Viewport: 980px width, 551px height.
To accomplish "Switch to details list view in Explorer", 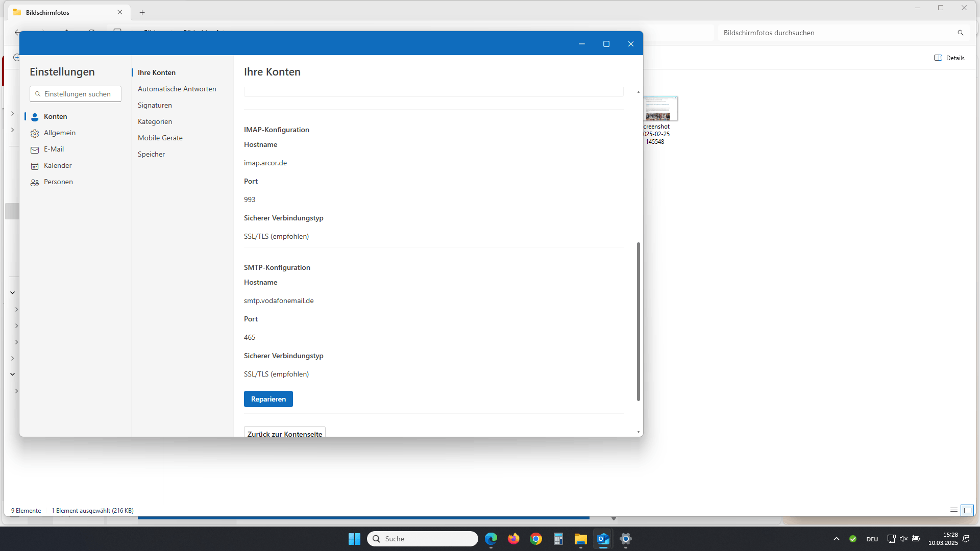I will [953, 510].
